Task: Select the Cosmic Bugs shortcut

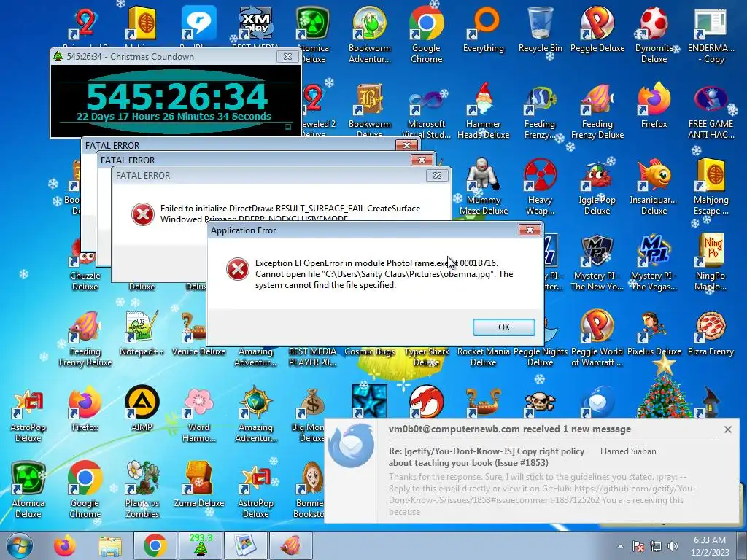Action: coord(370,351)
